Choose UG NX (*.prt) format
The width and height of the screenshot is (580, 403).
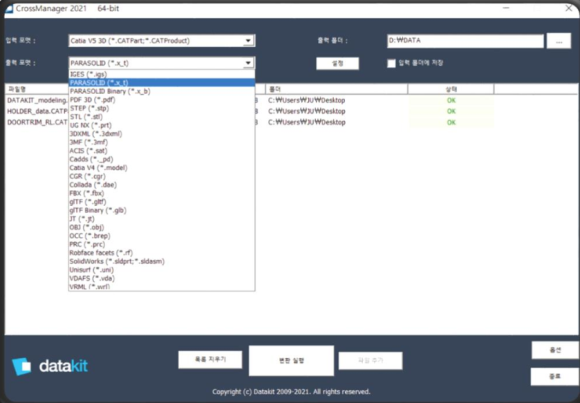tap(162, 125)
